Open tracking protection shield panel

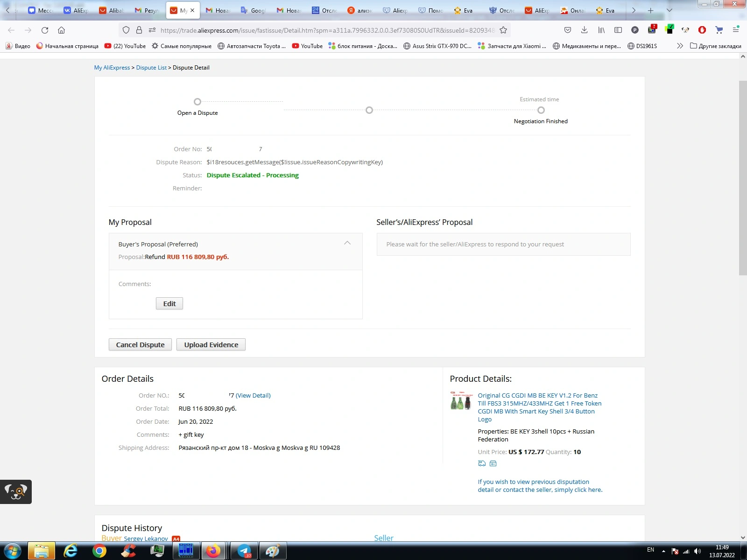126,30
